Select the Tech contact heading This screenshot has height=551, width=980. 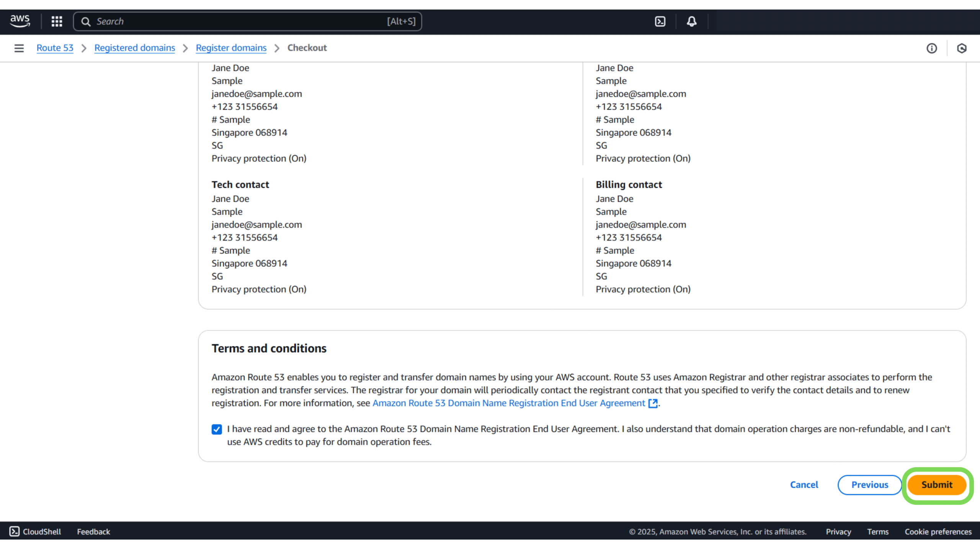tap(240, 184)
